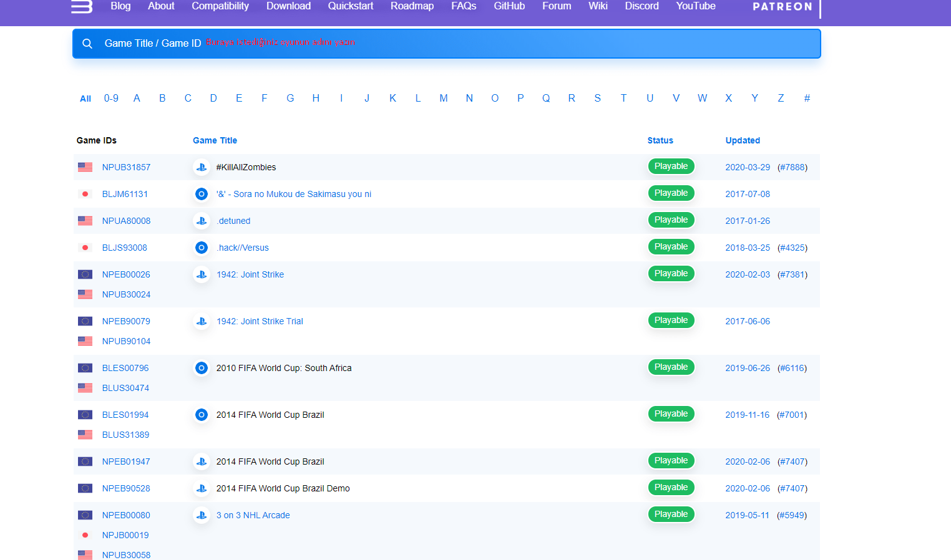Click the Playable badge for .hack//Versus
This screenshot has height=560, width=951.
pos(671,247)
